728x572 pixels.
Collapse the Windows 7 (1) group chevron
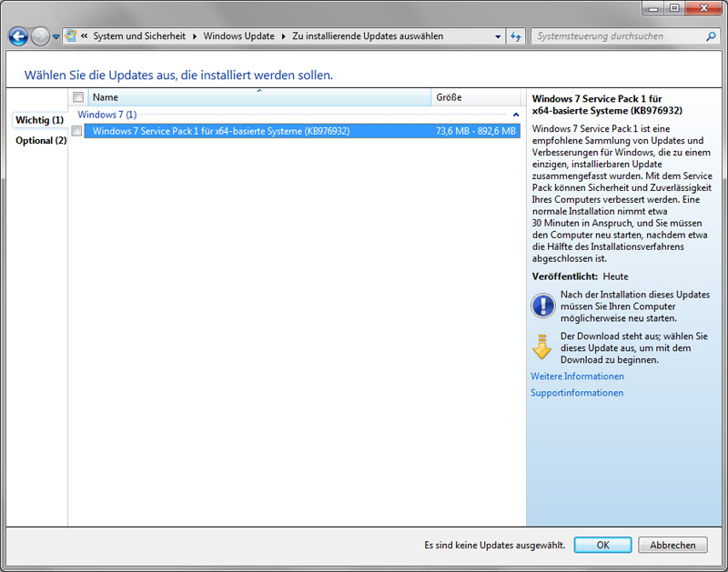[515, 115]
